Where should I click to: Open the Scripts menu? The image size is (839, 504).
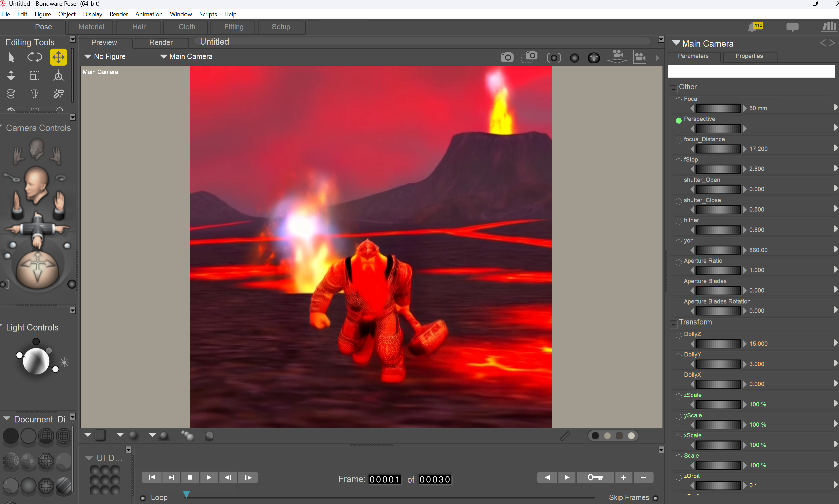208,14
